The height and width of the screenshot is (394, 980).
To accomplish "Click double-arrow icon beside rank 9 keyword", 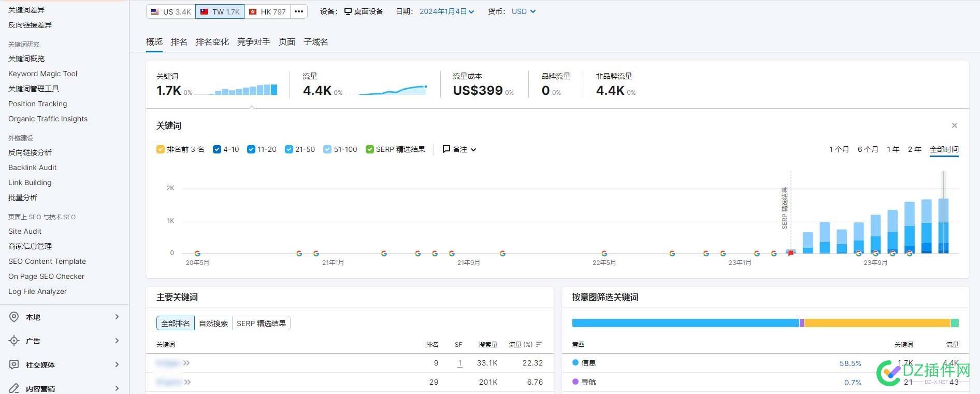I will [186, 363].
